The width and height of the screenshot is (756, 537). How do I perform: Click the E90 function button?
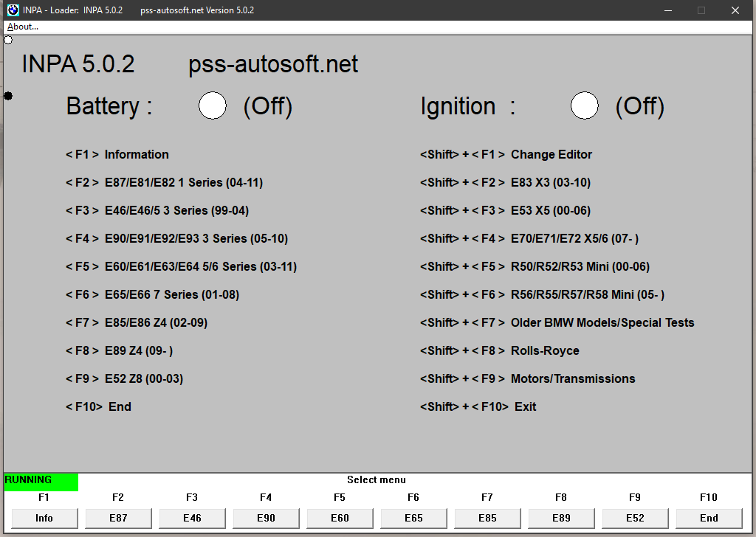[266, 519]
